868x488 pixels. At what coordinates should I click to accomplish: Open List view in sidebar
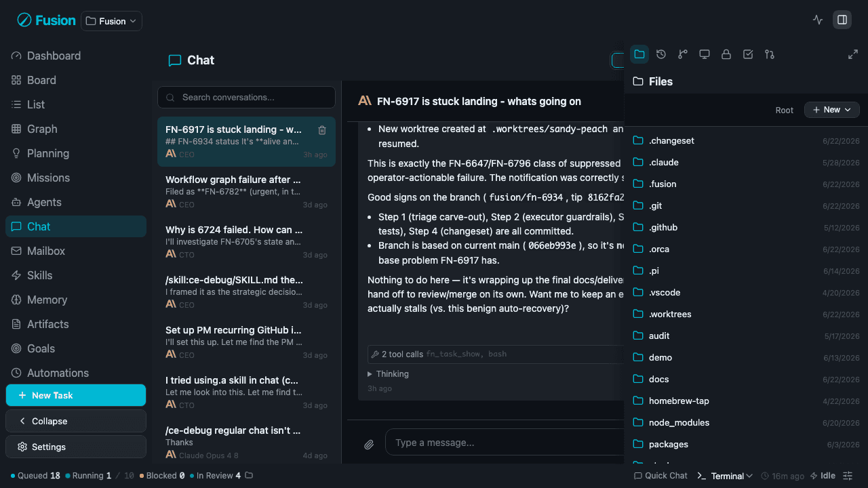(76, 104)
